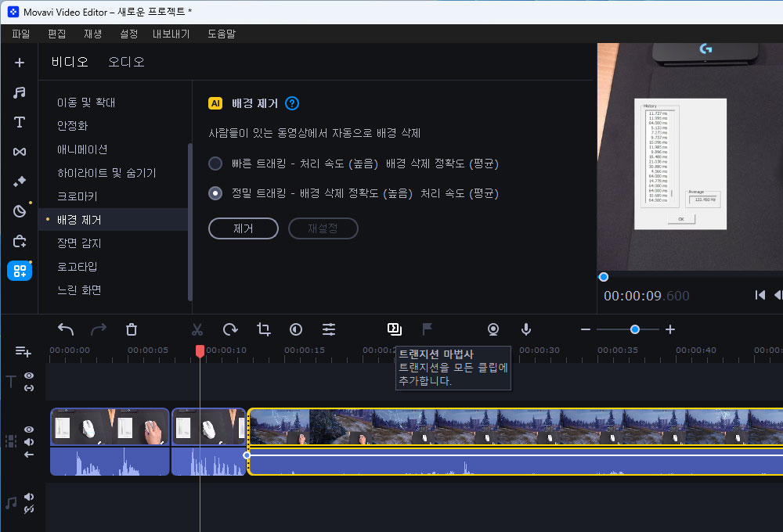Open the Transitions bowtie panel
Image resolution: width=783 pixels, height=532 pixels.
click(20, 152)
